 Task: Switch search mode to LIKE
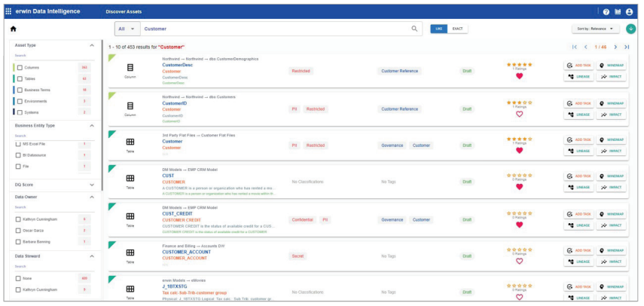438,29
